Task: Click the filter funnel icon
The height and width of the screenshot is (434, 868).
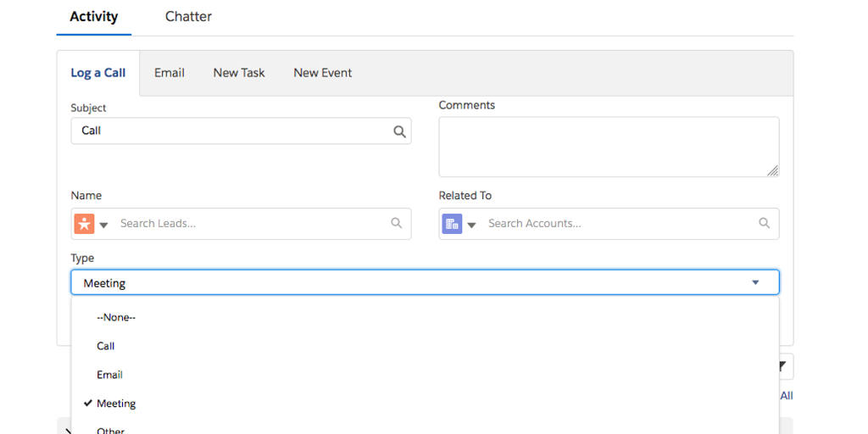Action: tap(783, 366)
